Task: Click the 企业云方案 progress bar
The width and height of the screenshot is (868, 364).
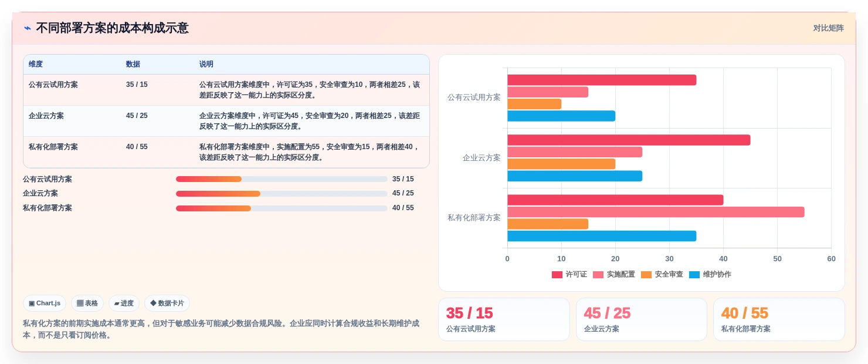Action: tap(282, 194)
